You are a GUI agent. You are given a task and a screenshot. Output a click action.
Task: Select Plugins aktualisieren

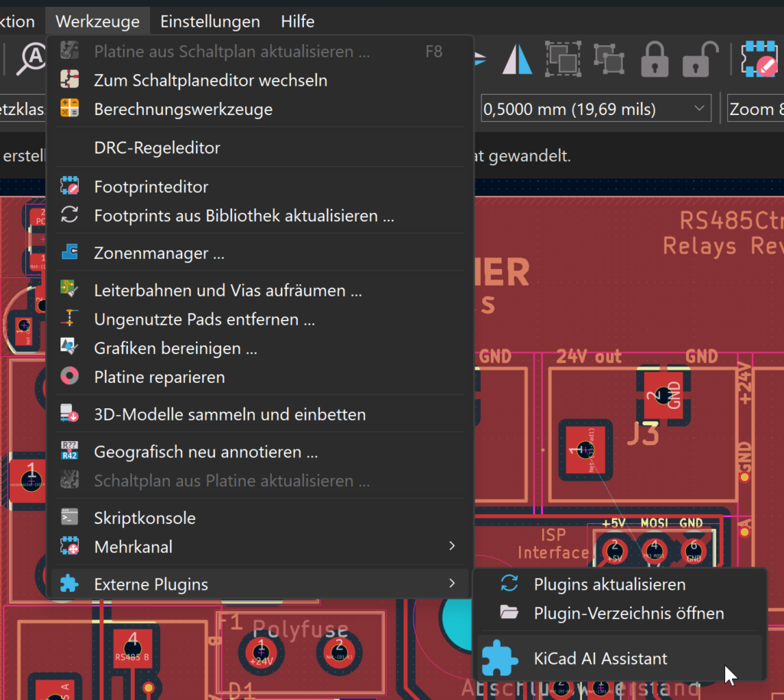(x=619, y=584)
